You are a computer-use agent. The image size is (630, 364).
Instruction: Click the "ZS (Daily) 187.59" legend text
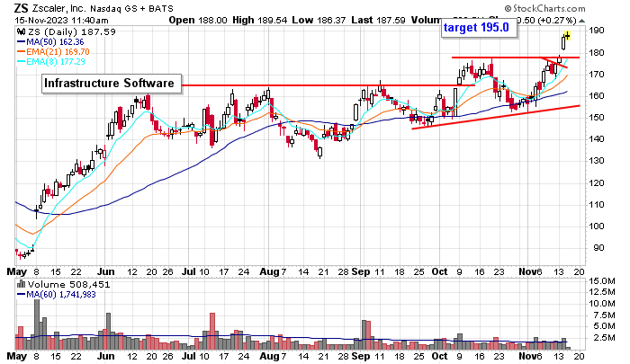point(71,31)
